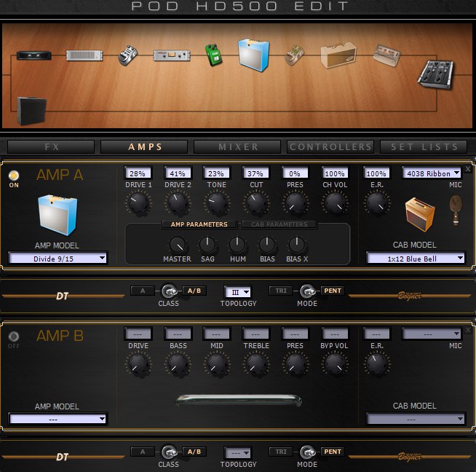This screenshot has height=472, width=476.
Task: Turn on Amp B with OFF indicator
Action: pyautogui.click(x=14, y=337)
